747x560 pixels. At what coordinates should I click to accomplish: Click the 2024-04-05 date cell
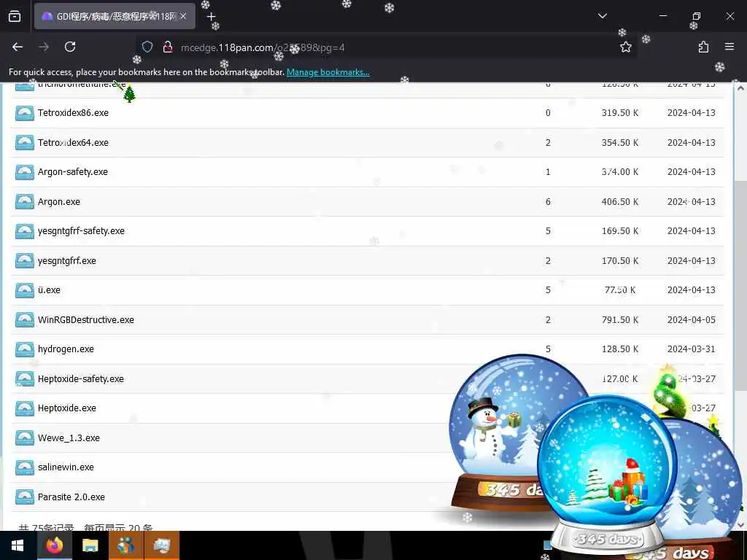tap(692, 319)
